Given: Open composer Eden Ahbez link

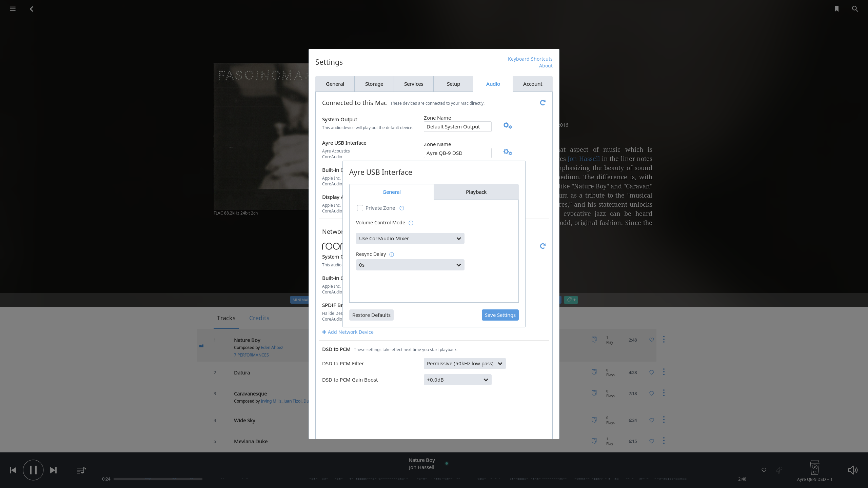Looking at the screenshot, I should coord(272,348).
